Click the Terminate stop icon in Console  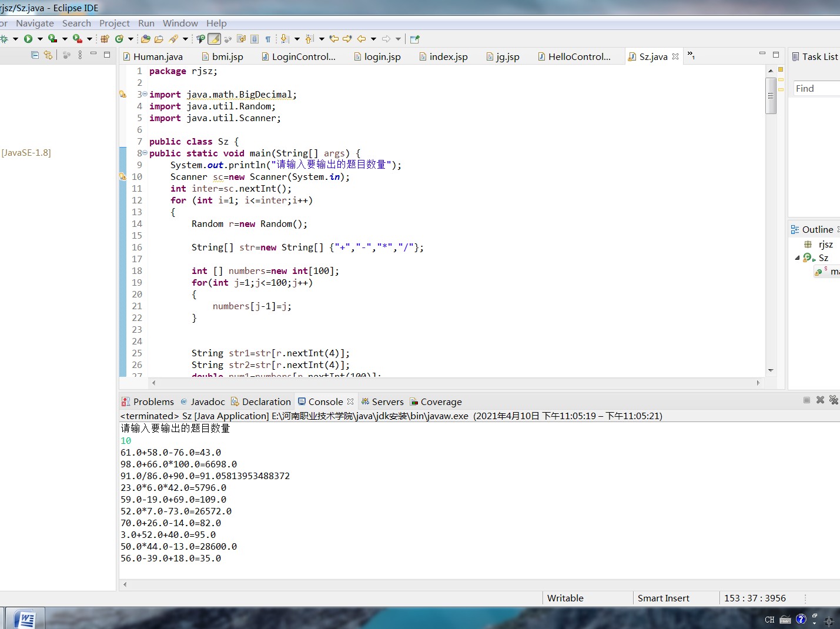coord(806,400)
